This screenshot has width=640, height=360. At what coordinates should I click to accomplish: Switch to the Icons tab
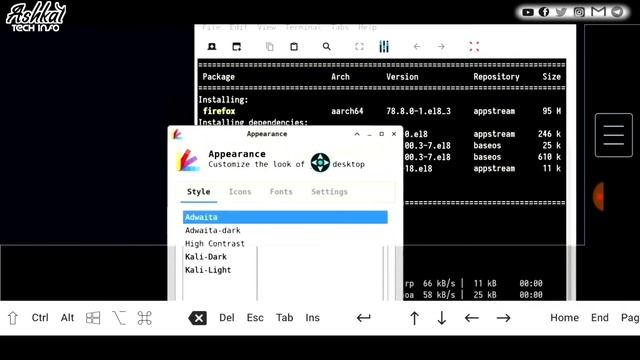[x=240, y=192]
